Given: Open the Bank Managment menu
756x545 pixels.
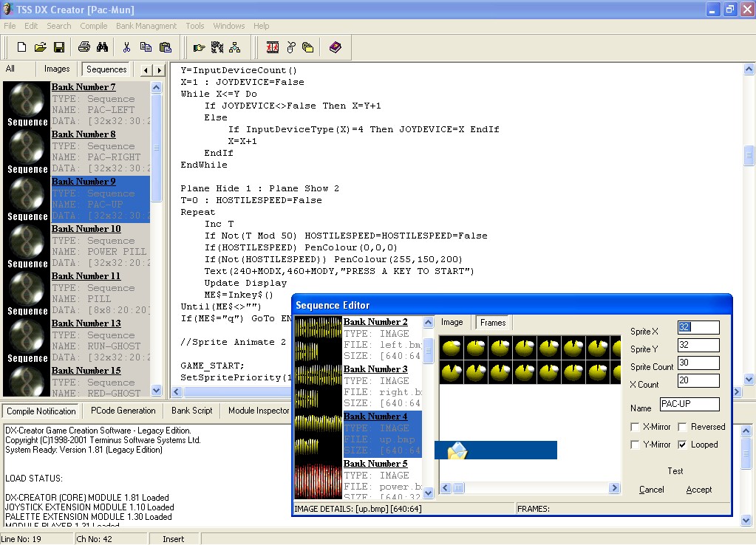Looking at the screenshot, I should 146,26.
